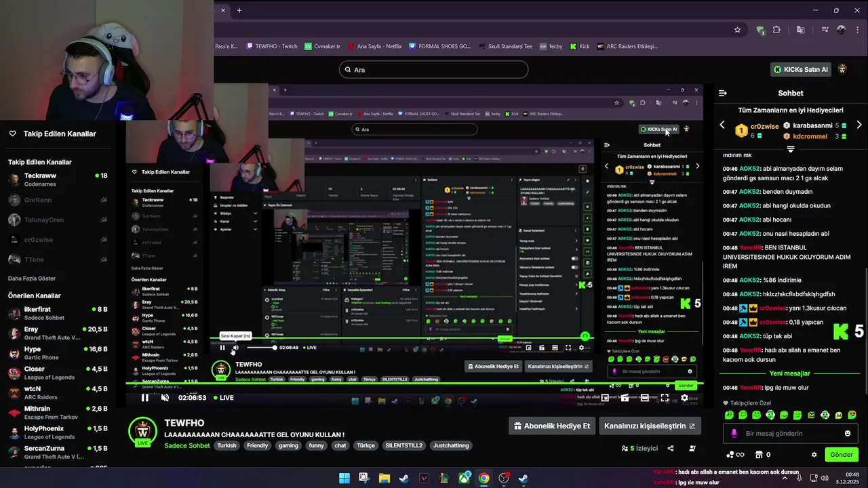Screen dimensions: 868x488
Task: Open Eray Grand Theft Auto channel
Action: pyautogui.click(x=58, y=333)
